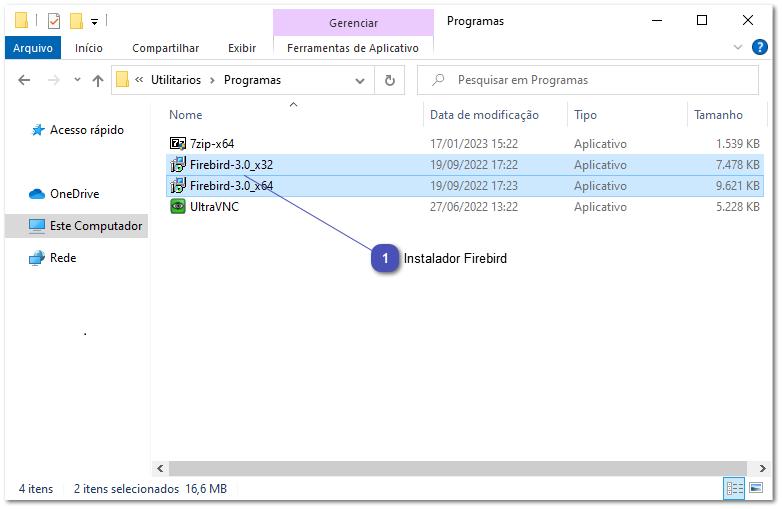
Task: Select the Ferramentas de Aplicativo tab
Action: tap(353, 48)
